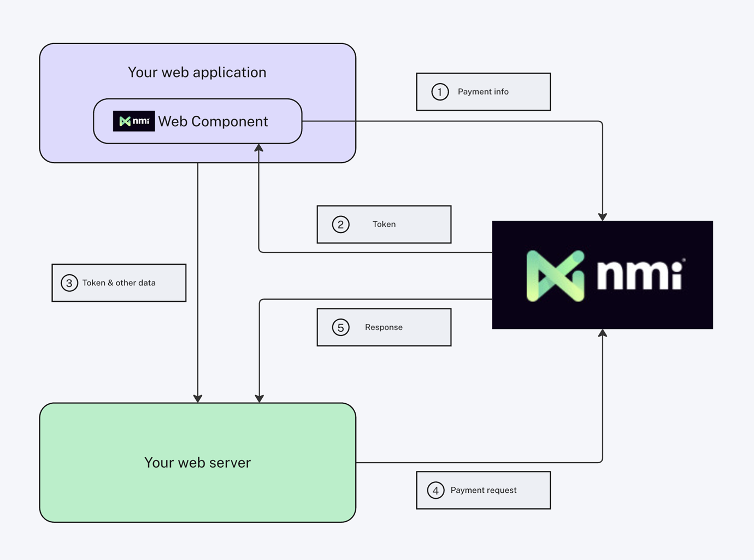Select the 'Payment request' step label
The height and width of the screenshot is (560, 754).
coord(483,490)
